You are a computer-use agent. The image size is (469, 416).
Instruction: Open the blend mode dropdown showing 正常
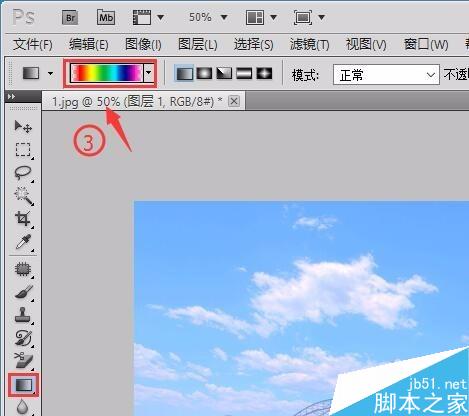(386, 75)
